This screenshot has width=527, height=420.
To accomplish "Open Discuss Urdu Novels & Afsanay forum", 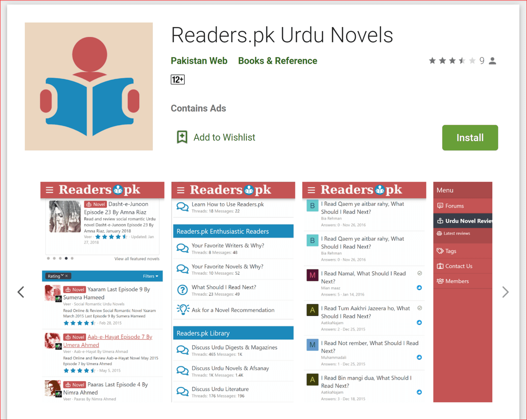I will [x=230, y=368].
